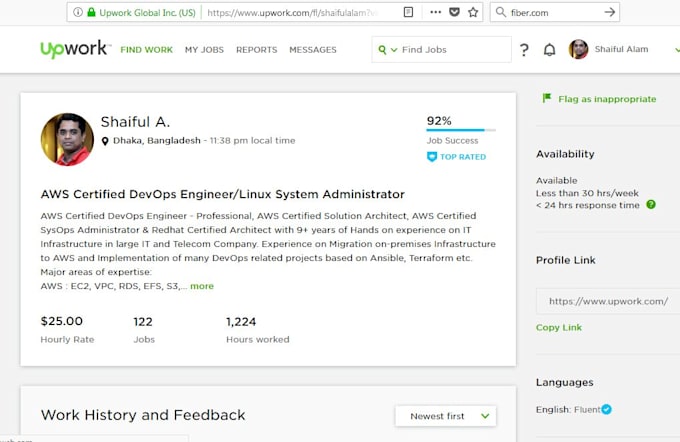
Task: Click Less than 30 hrs/week text
Action: (x=587, y=193)
